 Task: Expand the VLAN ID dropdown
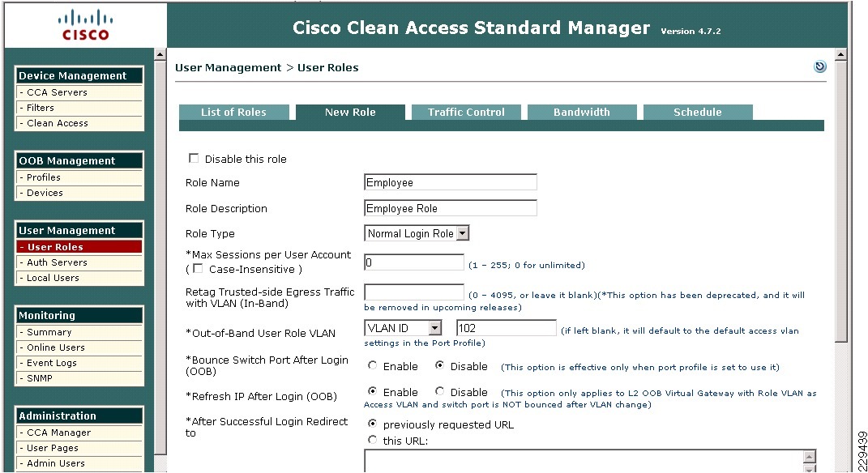click(x=434, y=328)
